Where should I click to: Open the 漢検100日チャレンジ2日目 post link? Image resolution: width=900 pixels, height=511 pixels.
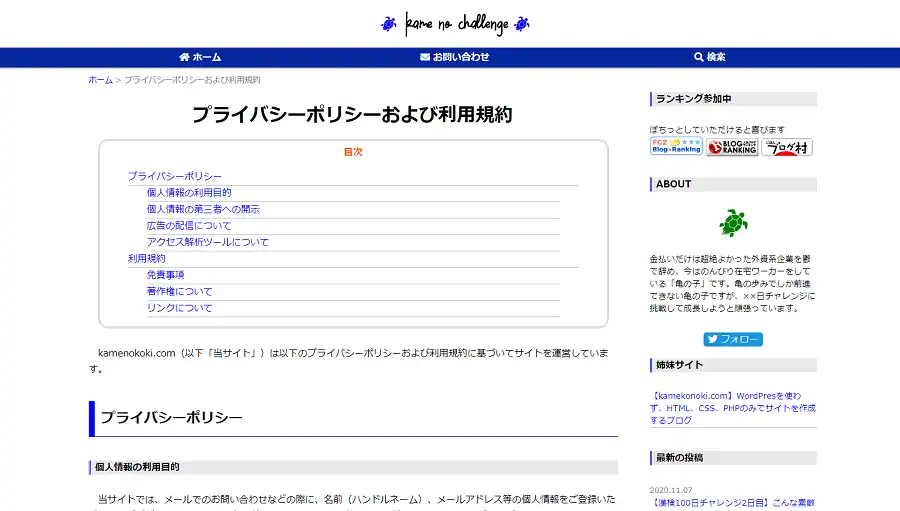pos(732,502)
